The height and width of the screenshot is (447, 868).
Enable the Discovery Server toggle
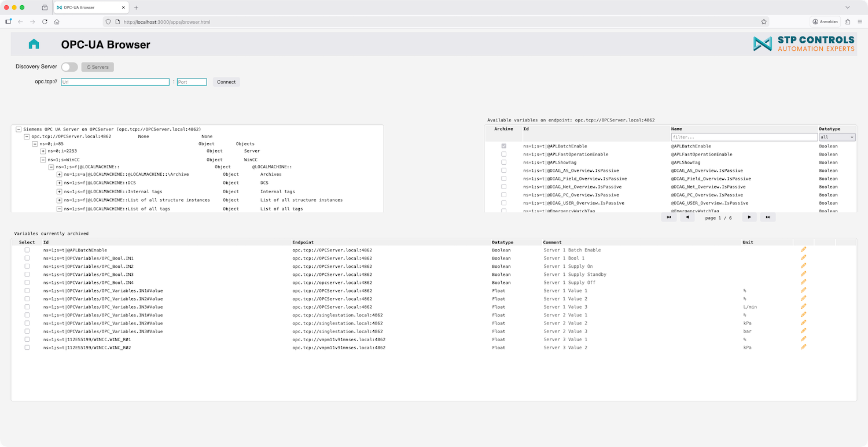[69, 67]
